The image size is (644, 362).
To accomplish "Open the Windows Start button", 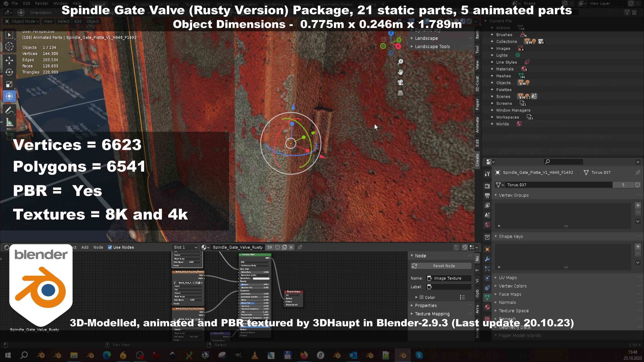I will click(8, 355).
